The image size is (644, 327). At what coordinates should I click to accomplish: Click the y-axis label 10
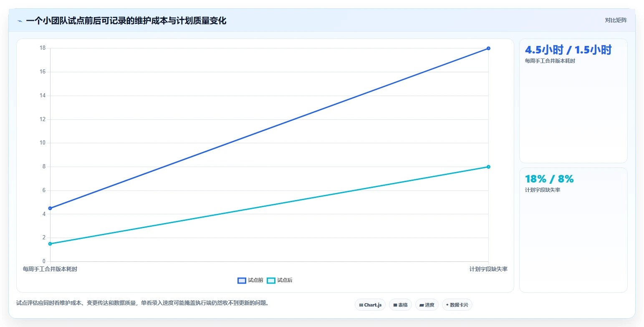pos(42,143)
